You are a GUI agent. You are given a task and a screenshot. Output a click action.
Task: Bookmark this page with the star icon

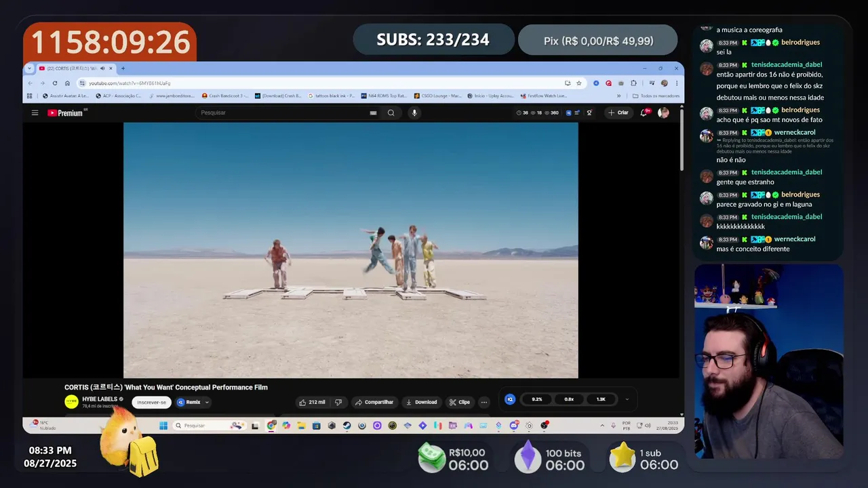(x=578, y=83)
